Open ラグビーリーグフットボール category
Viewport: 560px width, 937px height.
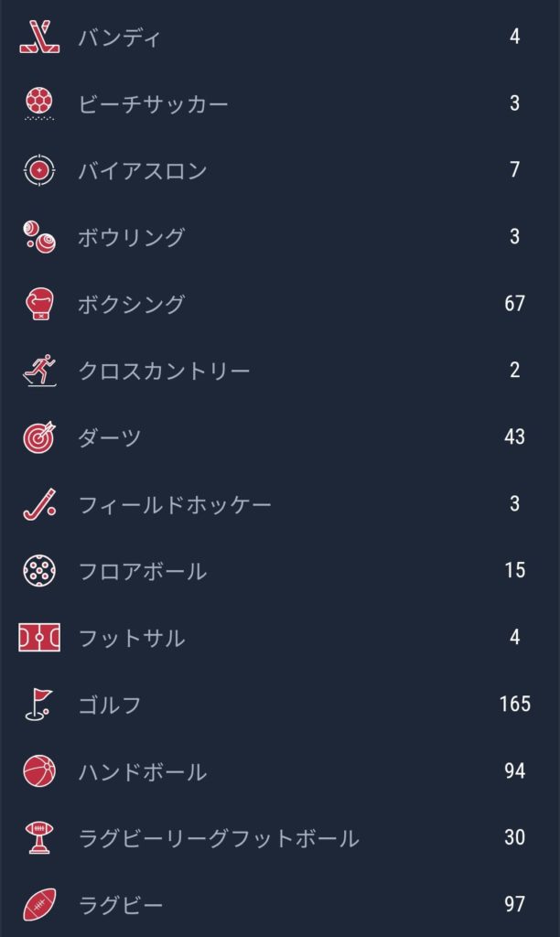click(219, 839)
